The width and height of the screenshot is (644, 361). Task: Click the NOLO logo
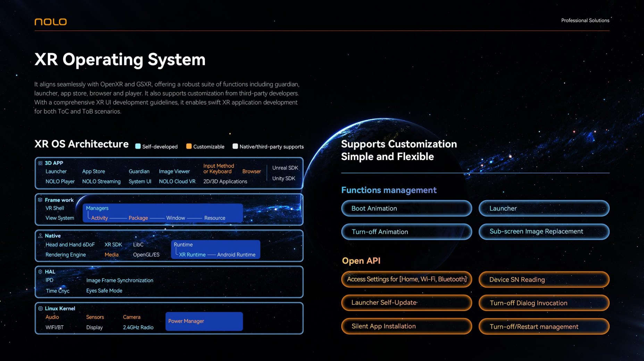click(x=51, y=22)
